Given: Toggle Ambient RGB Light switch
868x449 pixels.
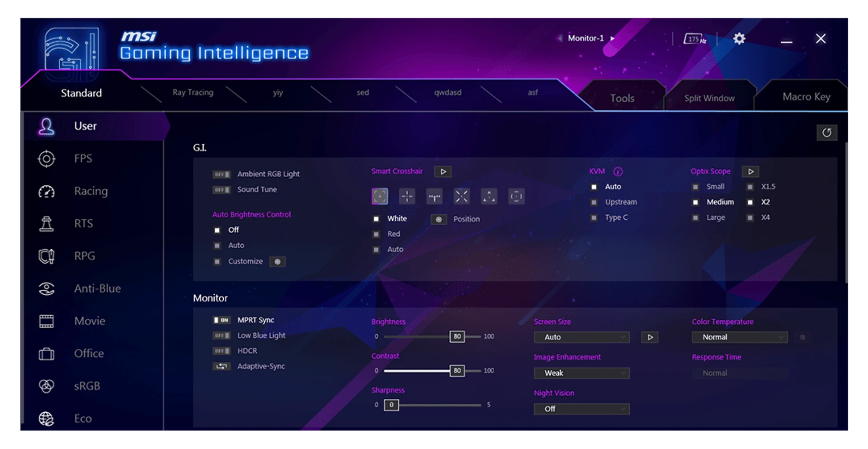Looking at the screenshot, I should coord(222,175).
